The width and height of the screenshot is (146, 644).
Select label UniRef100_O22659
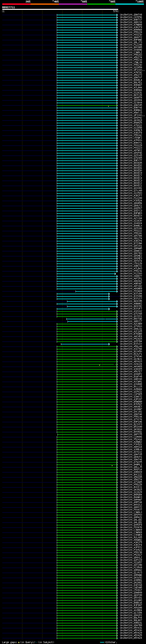pyautogui.click(x=131, y=67)
